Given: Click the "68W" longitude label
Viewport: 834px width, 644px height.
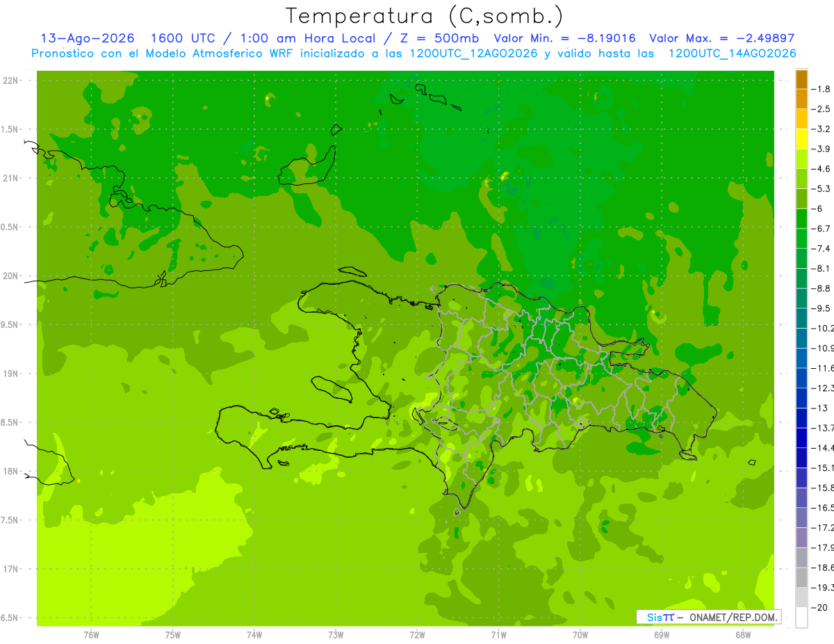Looking at the screenshot, I should 743,635.
